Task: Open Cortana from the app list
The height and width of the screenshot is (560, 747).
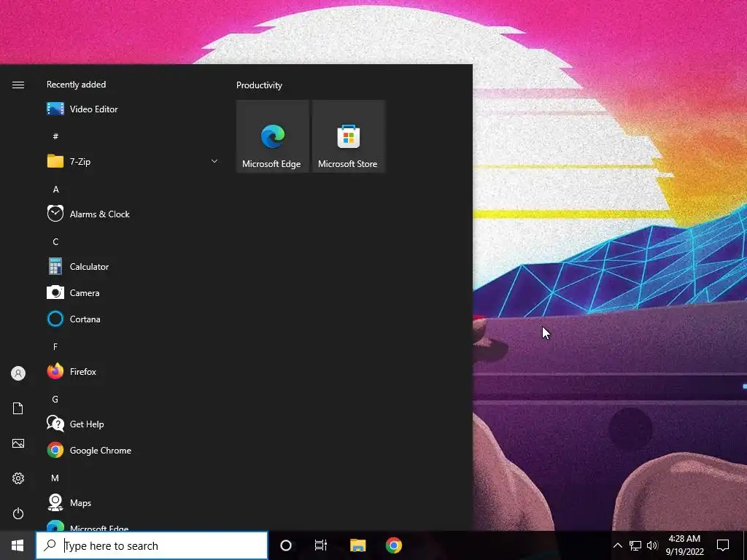Action: (x=133, y=319)
